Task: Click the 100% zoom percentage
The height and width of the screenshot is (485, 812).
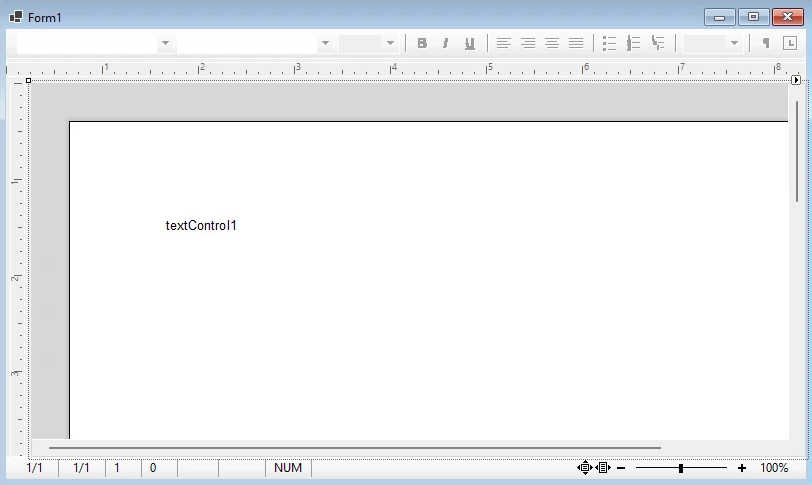Action: 774,468
